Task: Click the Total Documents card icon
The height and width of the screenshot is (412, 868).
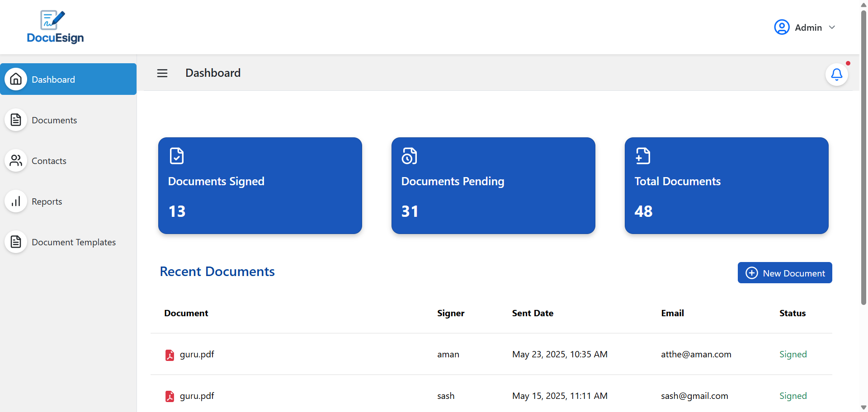Action: coord(642,156)
